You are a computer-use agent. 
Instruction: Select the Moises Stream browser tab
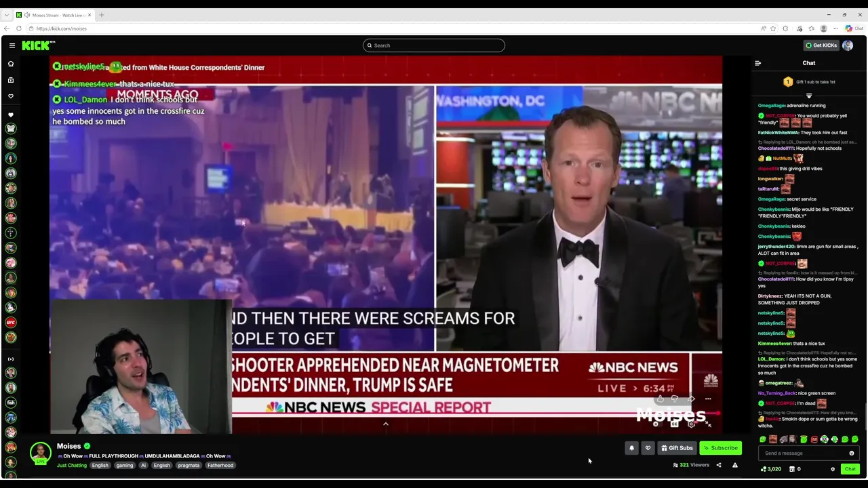(x=55, y=15)
